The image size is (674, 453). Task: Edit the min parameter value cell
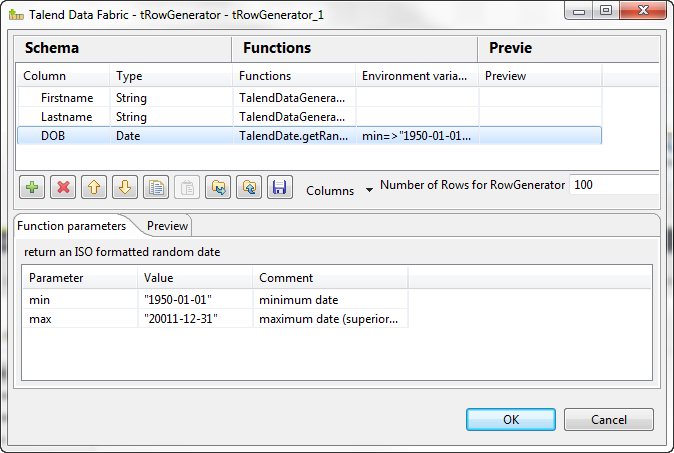[x=195, y=300]
